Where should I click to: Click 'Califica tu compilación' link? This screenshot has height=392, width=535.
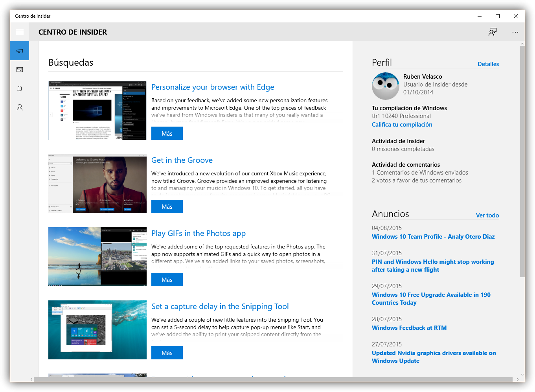(402, 125)
